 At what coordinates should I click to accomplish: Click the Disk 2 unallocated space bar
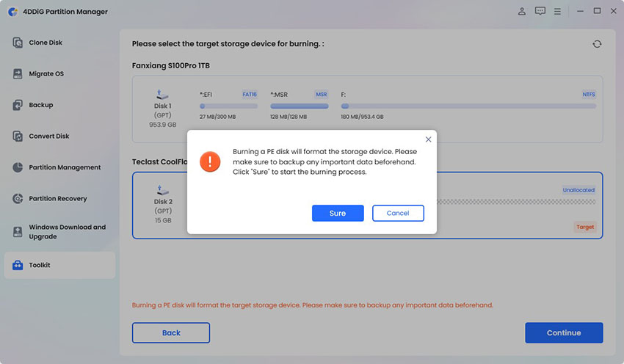516,202
